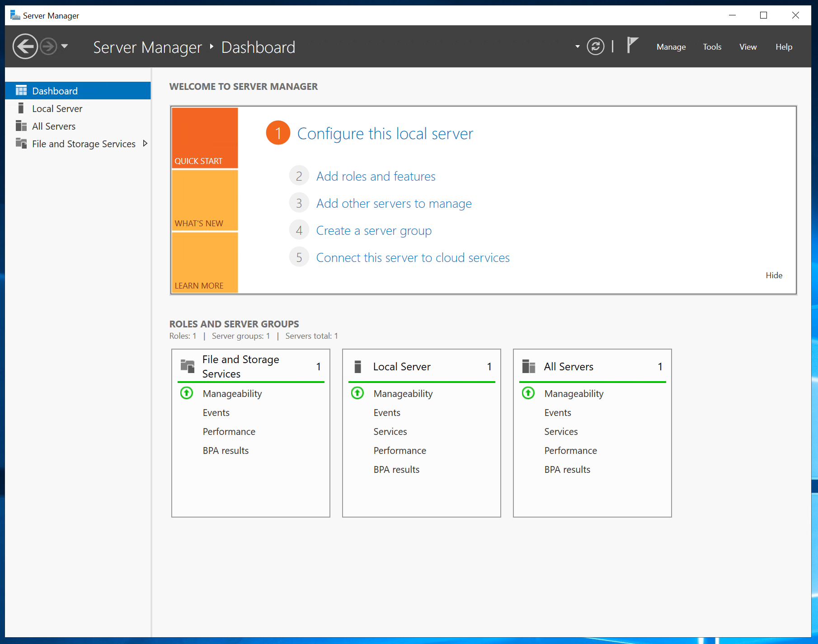Viewport: 818px width, 644px height.
Task: Open Manageability in Local Server tile
Action: pyautogui.click(x=403, y=394)
